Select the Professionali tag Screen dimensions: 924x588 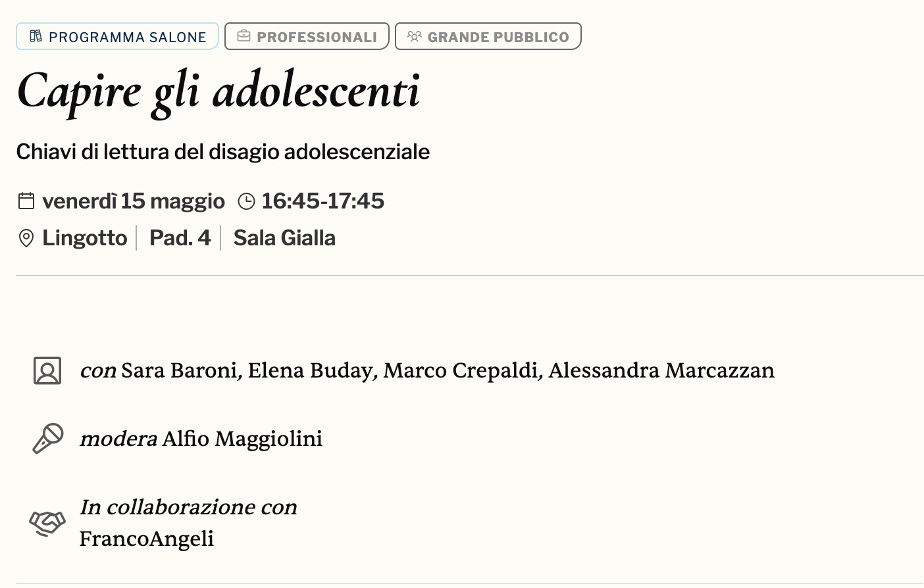click(x=307, y=36)
